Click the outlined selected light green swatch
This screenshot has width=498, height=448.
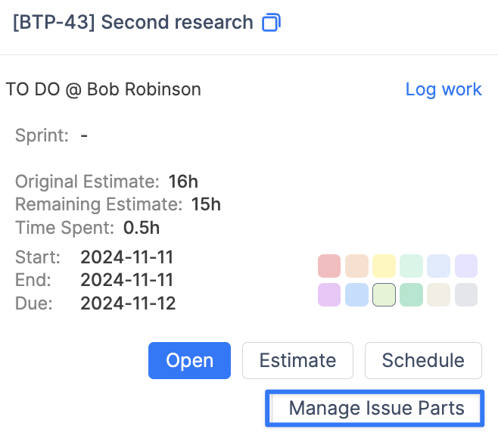tap(384, 294)
